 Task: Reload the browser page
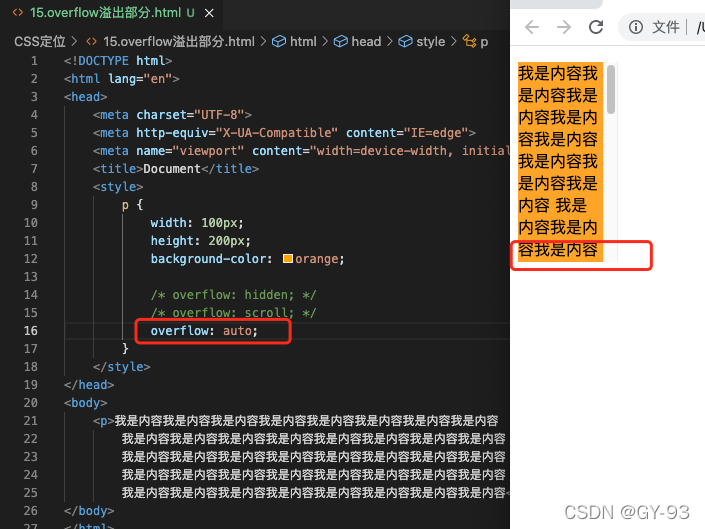click(x=596, y=27)
